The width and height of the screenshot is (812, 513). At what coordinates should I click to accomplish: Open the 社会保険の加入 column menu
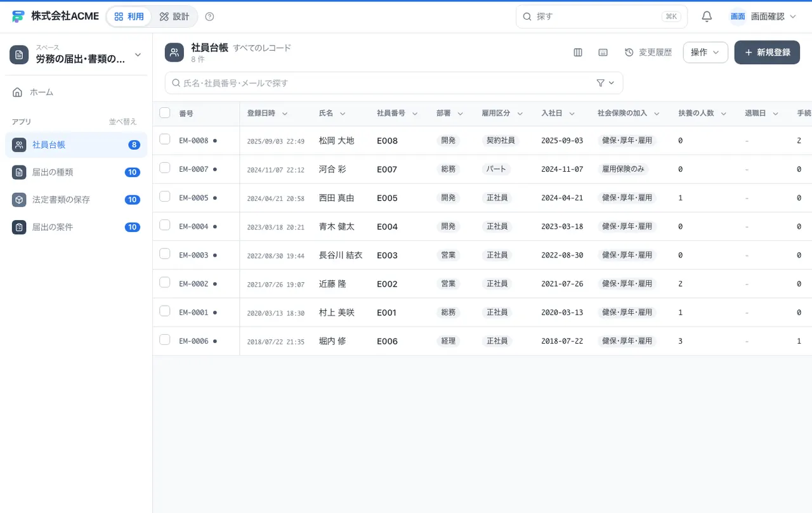[657, 114]
